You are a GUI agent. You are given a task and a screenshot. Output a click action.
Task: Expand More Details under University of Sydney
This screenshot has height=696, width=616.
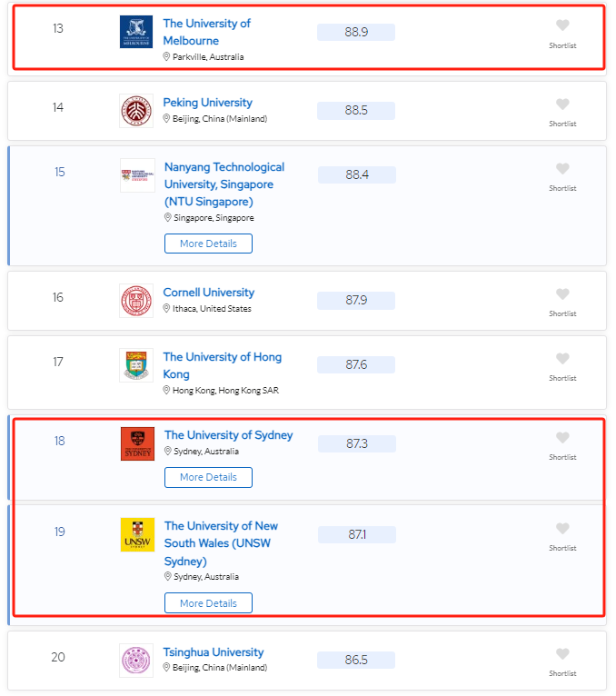click(208, 477)
